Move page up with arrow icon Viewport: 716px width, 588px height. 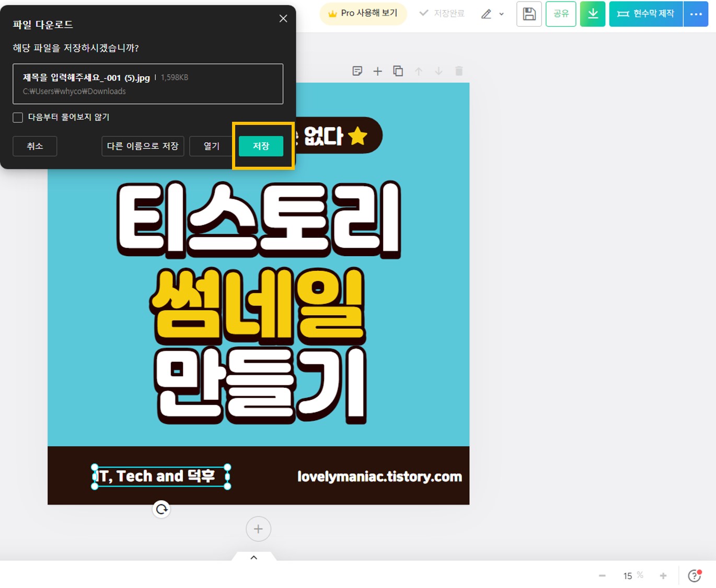(x=418, y=71)
